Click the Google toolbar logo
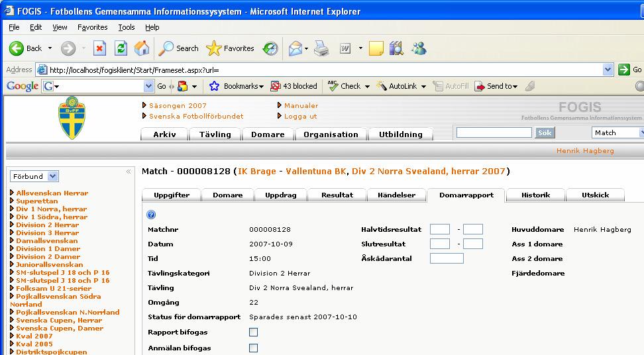 click(x=23, y=86)
